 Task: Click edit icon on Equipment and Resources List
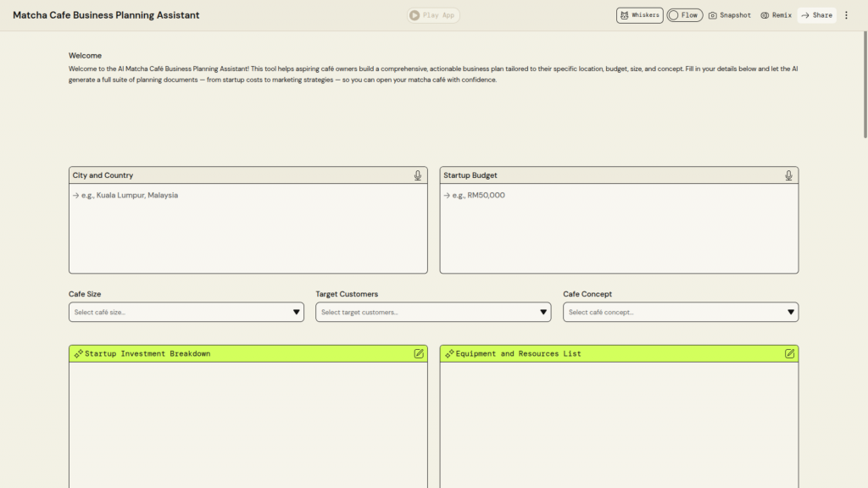790,353
